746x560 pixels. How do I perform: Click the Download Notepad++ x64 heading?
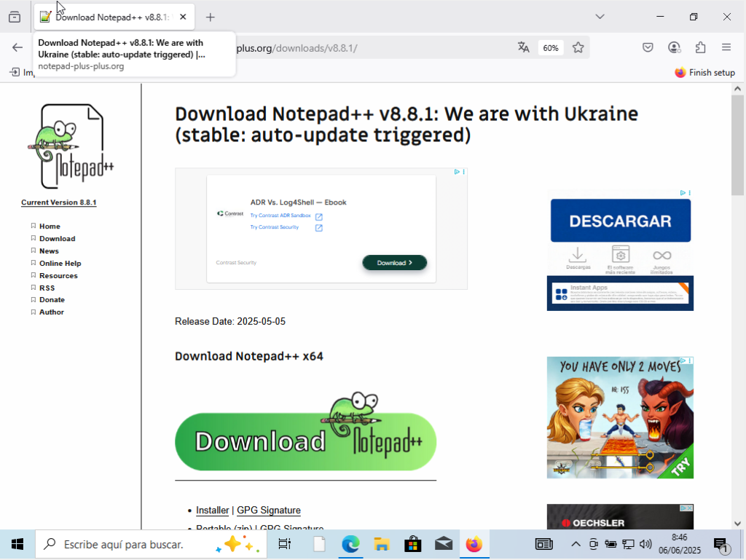[x=249, y=357]
